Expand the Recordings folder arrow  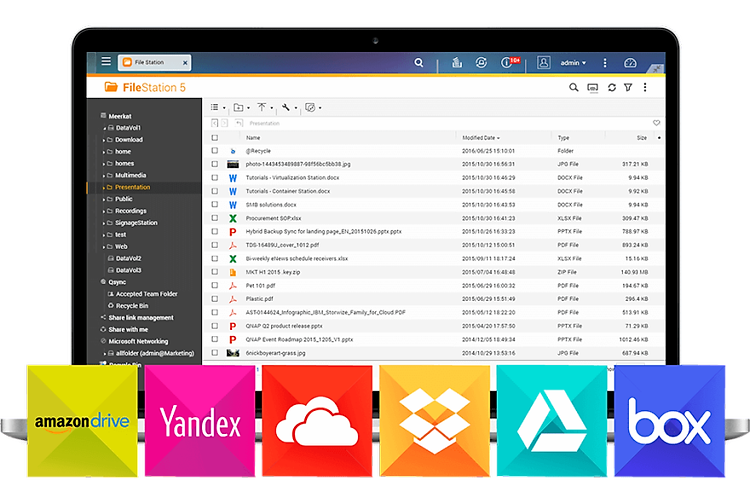pos(103,211)
